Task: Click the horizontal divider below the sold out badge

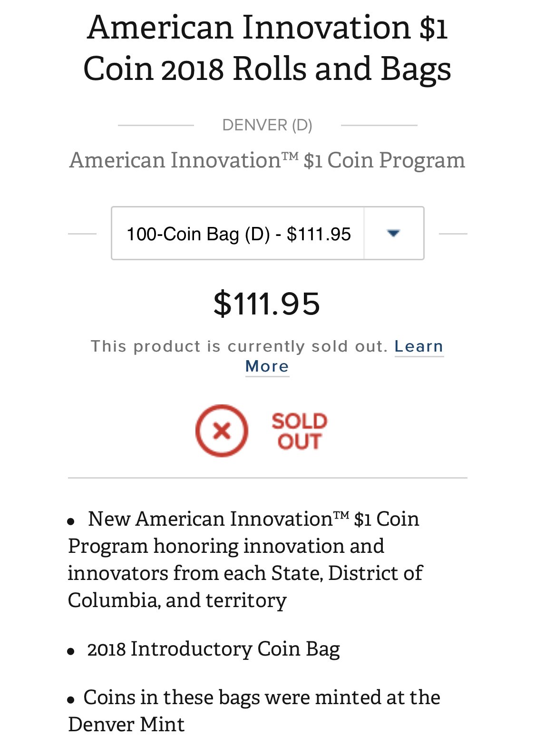Action: (x=267, y=478)
